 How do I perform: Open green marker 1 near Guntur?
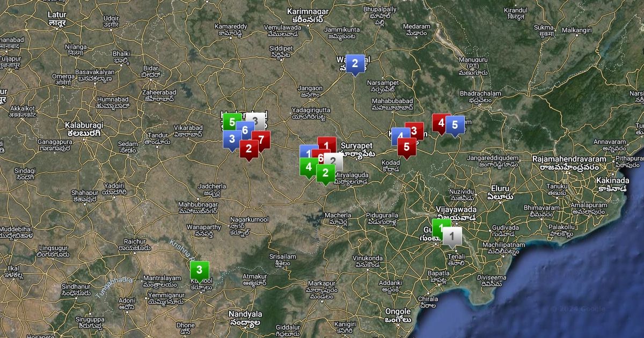441,227
